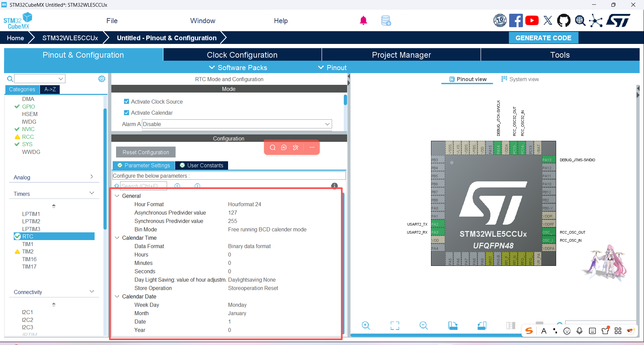The height and width of the screenshot is (345, 644).
Task: Switch to Clock Configuration tab
Action: 242,55
